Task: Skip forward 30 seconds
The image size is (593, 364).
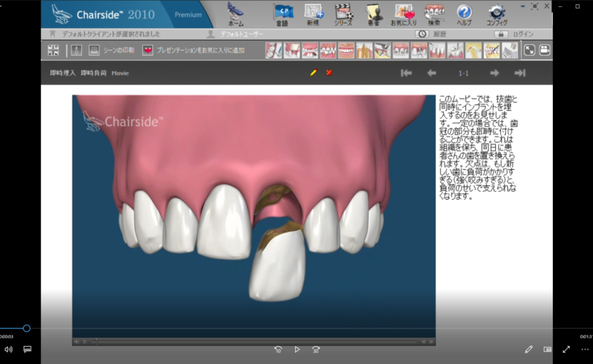Action: [316, 350]
